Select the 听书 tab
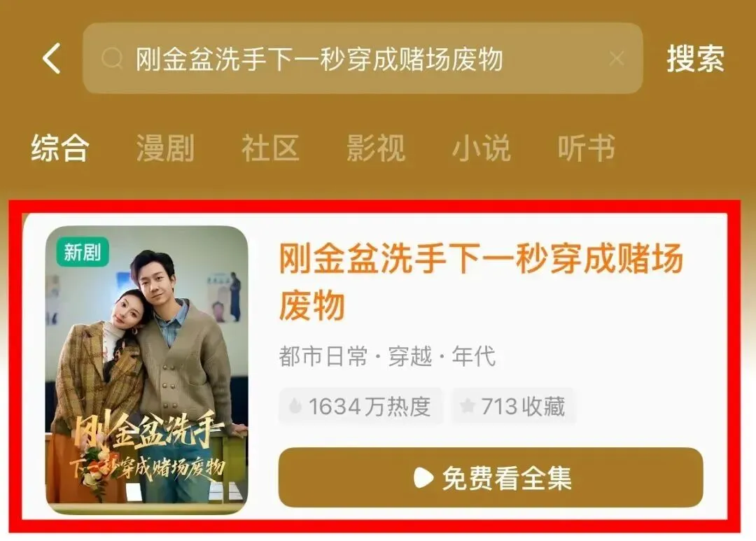The height and width of the screenshot is (541, 756). 587,148
